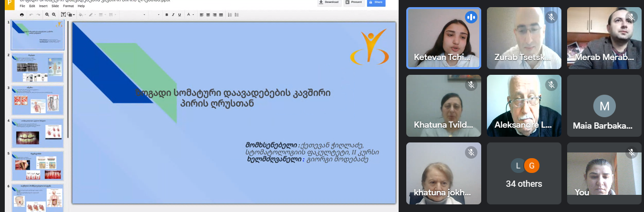
Task: Open the File menu
Action: point(22,6)
